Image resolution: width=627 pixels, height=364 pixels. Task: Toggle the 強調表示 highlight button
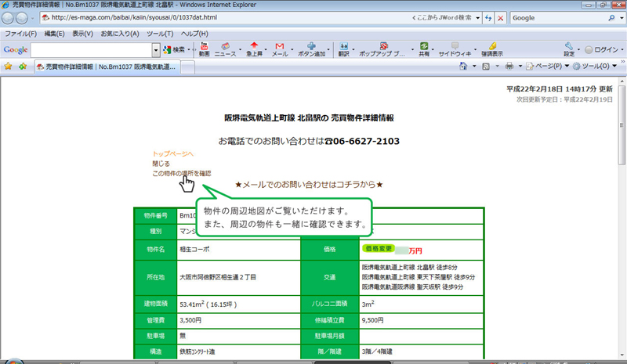click(492, 49)
